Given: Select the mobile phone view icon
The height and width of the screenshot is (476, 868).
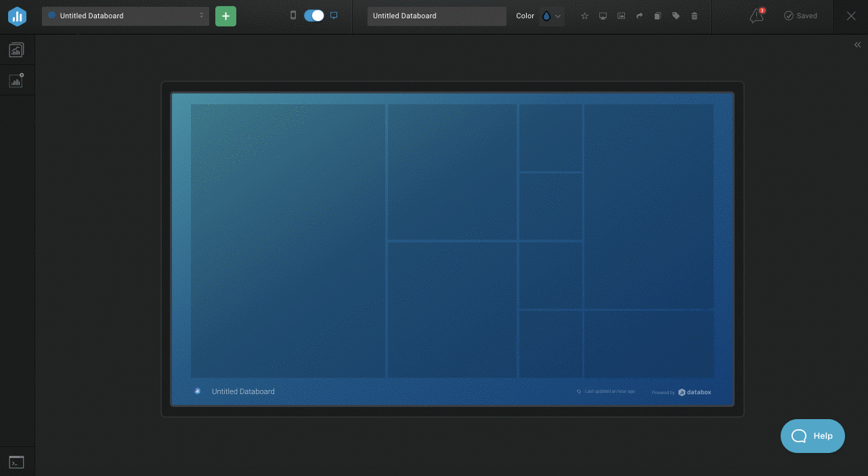Looking at the screenshot, I should pyautogui.click(x=293, y=16).
